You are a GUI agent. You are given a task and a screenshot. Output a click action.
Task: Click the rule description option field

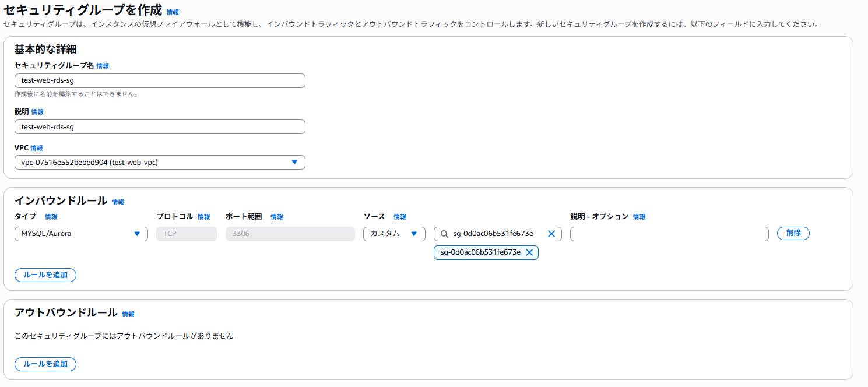[x=669, y=234]
